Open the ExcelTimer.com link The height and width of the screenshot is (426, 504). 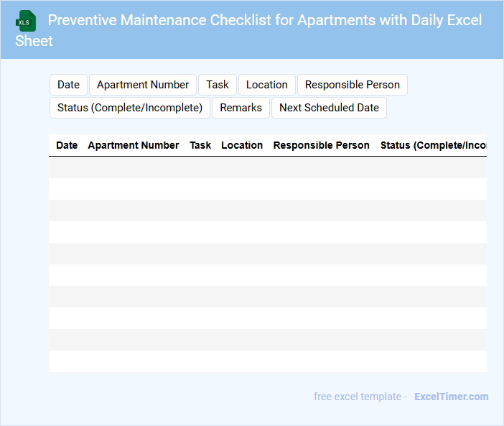[451, 397]
